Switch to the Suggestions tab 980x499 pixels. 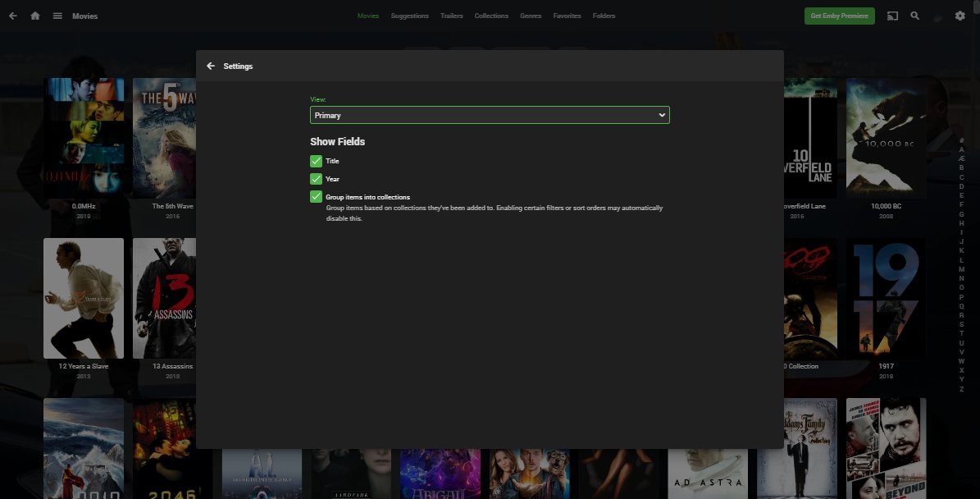(409, 15)
